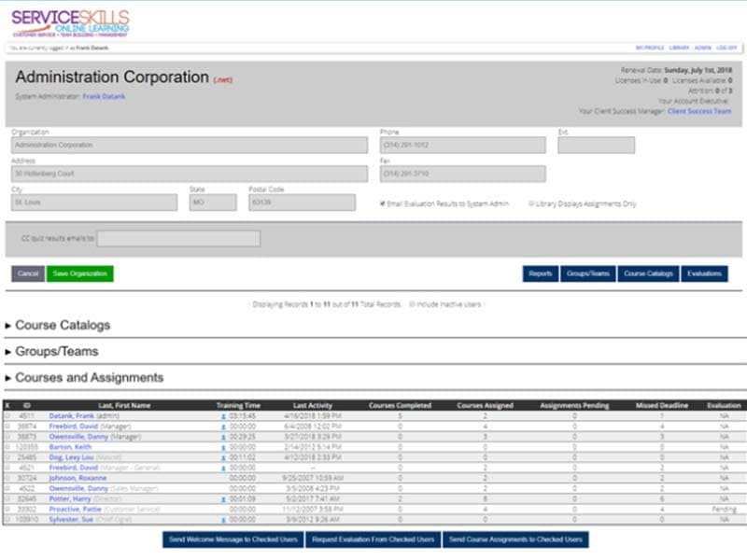Toggle Email Evaluation Results to System Admin checkbox
The height and width of the screenshot is (560, 747).
tap(383, 203)
